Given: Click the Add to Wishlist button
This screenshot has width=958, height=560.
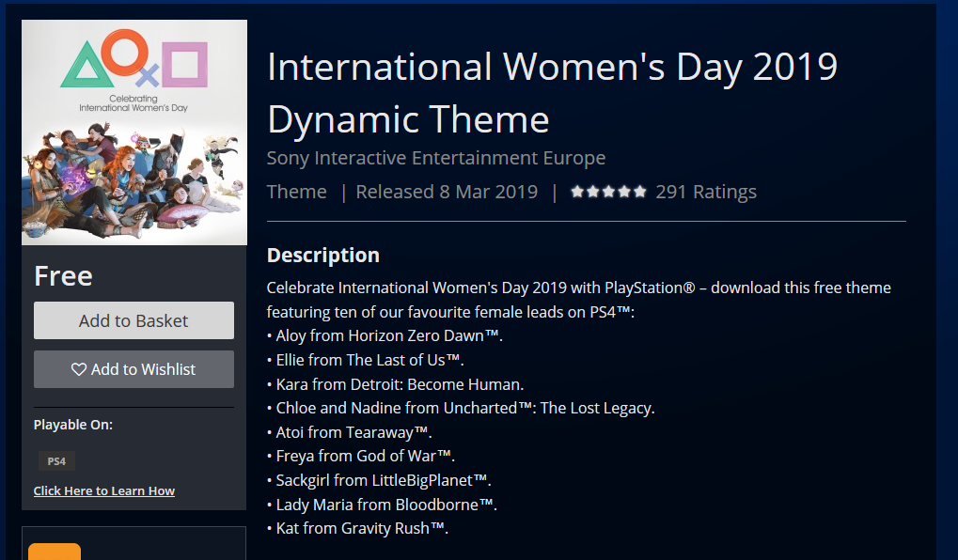Looking at the screenshot, I should [133, 369].
